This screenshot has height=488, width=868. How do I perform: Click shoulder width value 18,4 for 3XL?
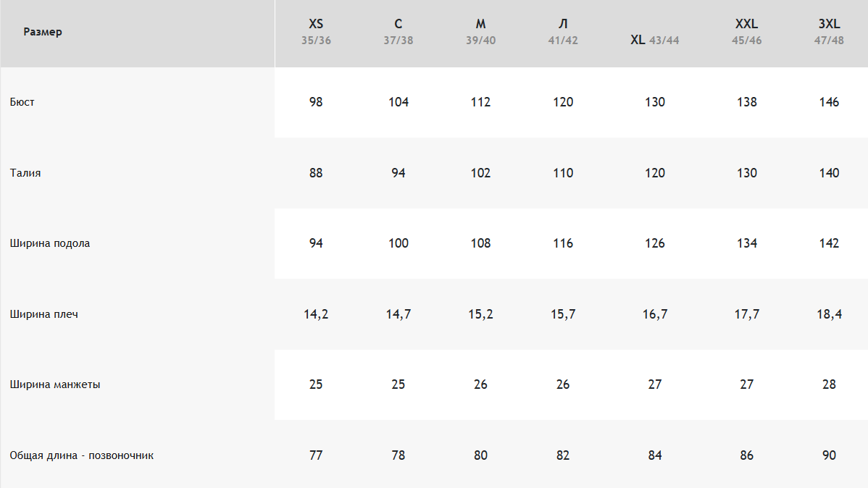click(x=829, y=314)
